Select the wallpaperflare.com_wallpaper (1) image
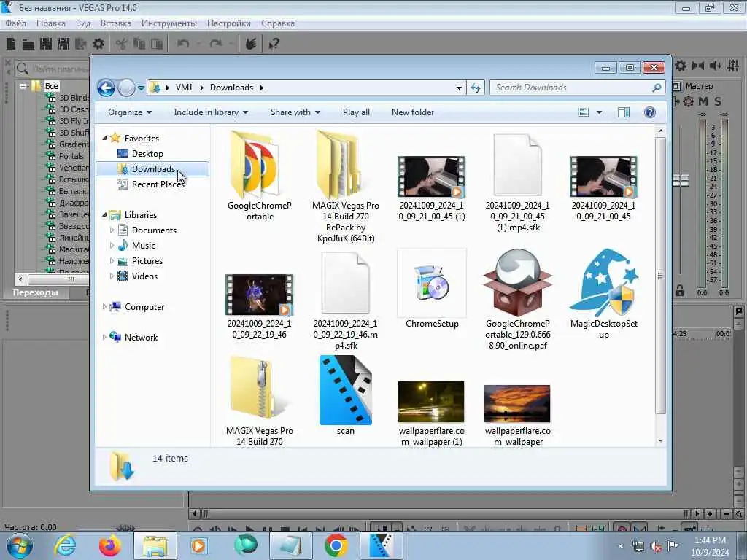 pyautogui.click(x=432, y=413)
